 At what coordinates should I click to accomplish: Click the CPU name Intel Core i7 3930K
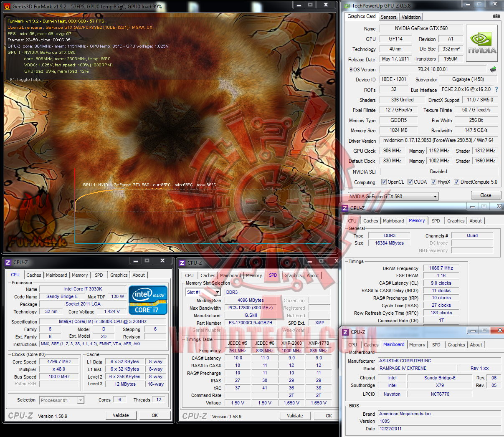pos(83,289)
